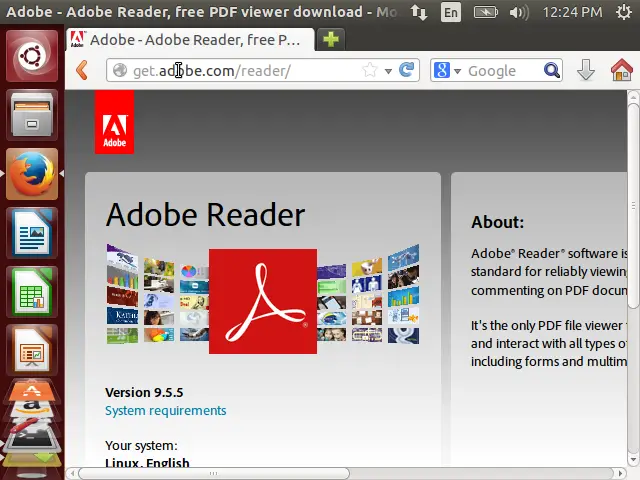Image resolution: width=640 pixels, height=480 pixels.
Task: Bookmark this page with the star icon
Action: click(370, 70)
